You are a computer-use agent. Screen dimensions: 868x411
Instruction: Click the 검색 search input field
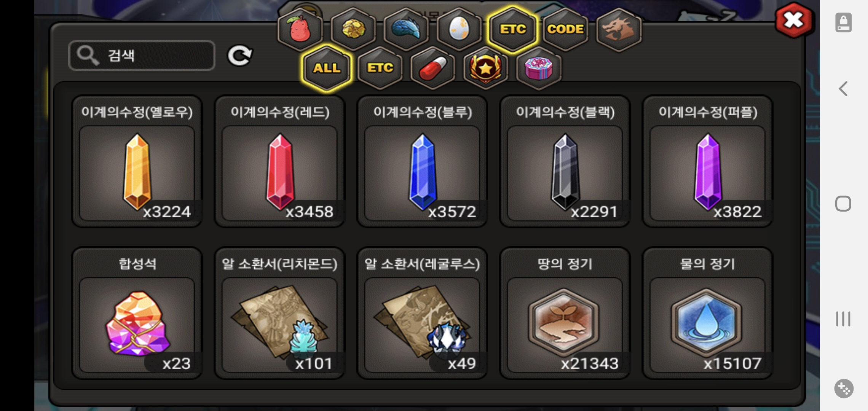point(142,56)
